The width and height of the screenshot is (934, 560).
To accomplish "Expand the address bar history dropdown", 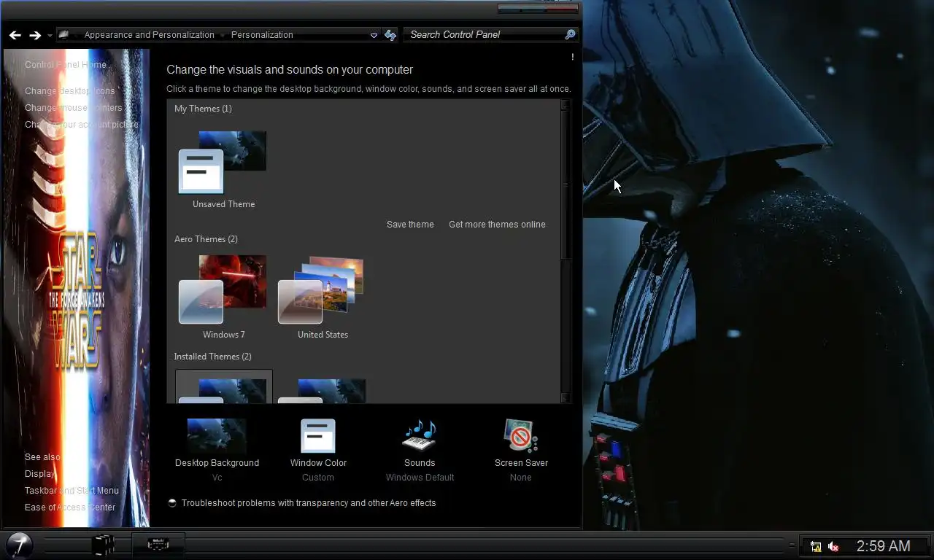I will [x=374, y=35].
